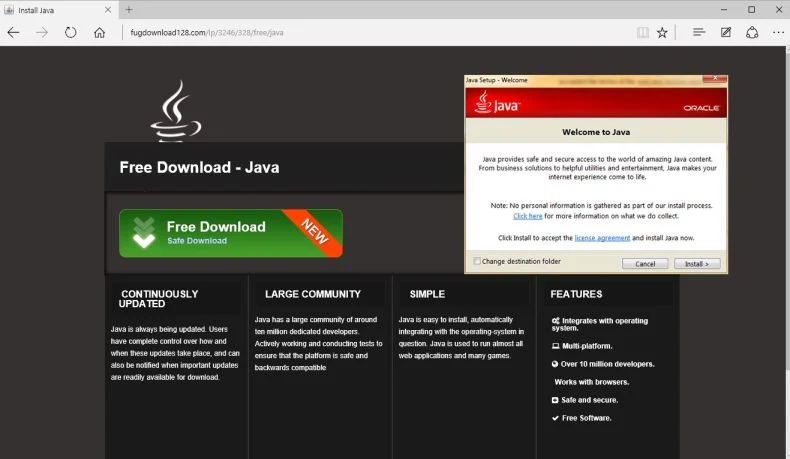Open the Share icon in toolbar
The width and height of the screenshot is (790, 459).
coord(752,33)
